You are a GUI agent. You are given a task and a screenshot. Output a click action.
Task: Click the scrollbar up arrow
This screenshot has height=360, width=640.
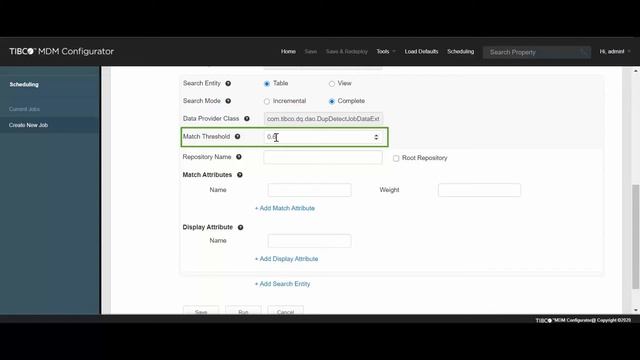[x=636, y=71]
